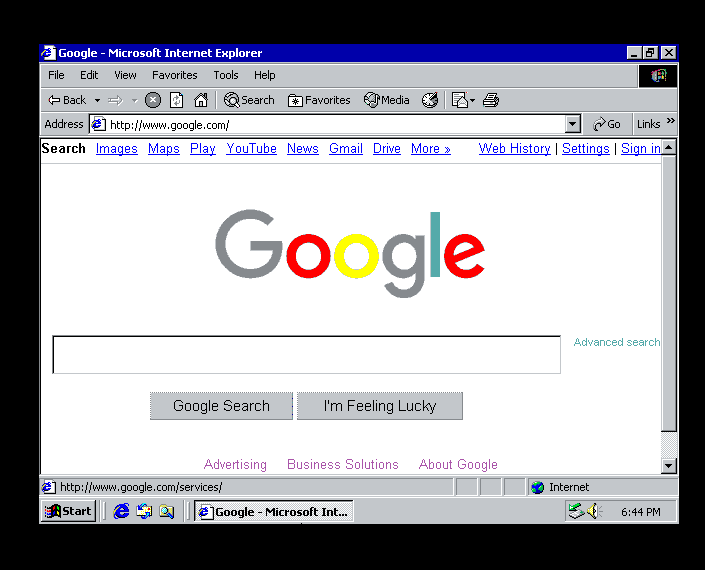Open the volume speaker tray icon

coord(593,511)
